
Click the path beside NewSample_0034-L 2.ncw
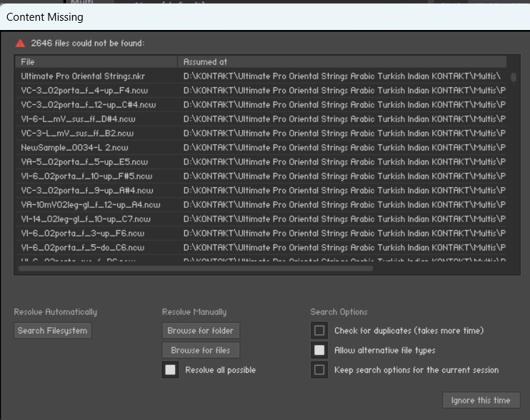(344, 148)
